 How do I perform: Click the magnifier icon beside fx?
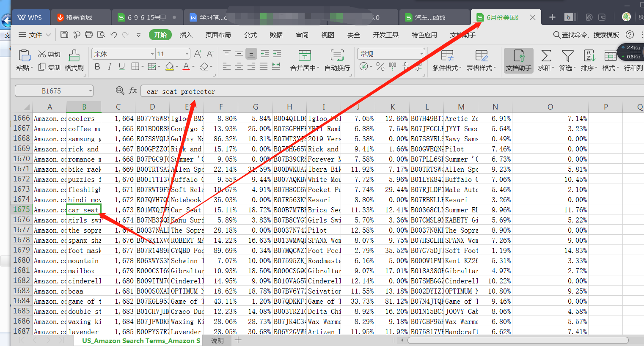pos(120,90)
